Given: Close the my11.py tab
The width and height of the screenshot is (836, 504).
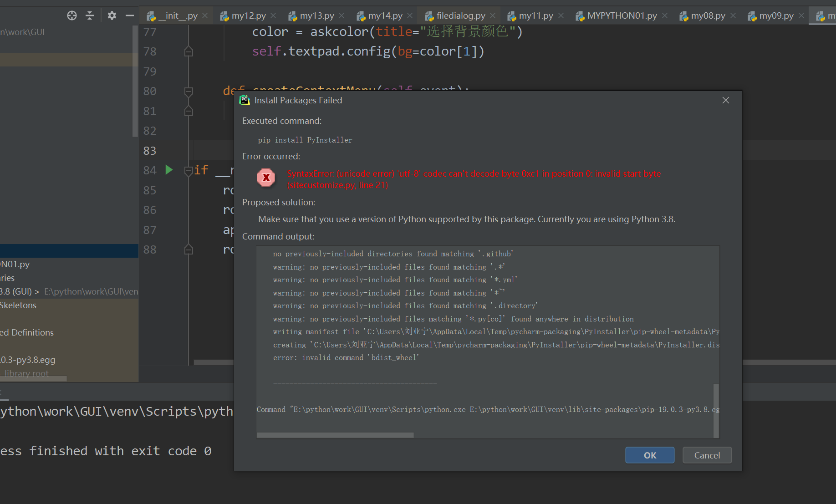Looking at the screenshot, I should click(x=561, y=15).
